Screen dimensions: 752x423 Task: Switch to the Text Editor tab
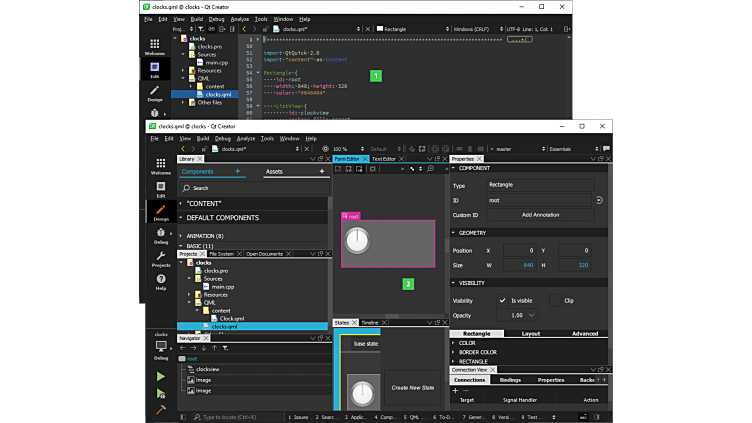pyautogui.click(x=383, y=159)
